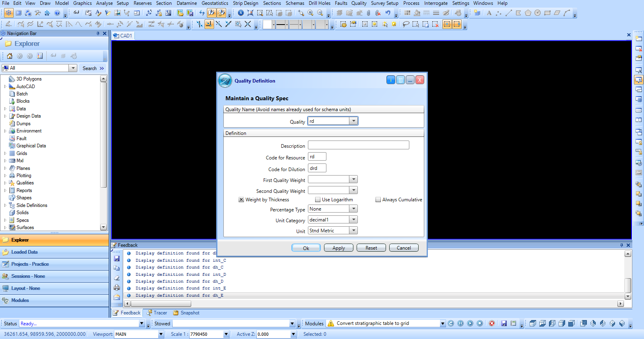
Task: Enable the Use Logarithm checkbox
Action: [318, 200]
